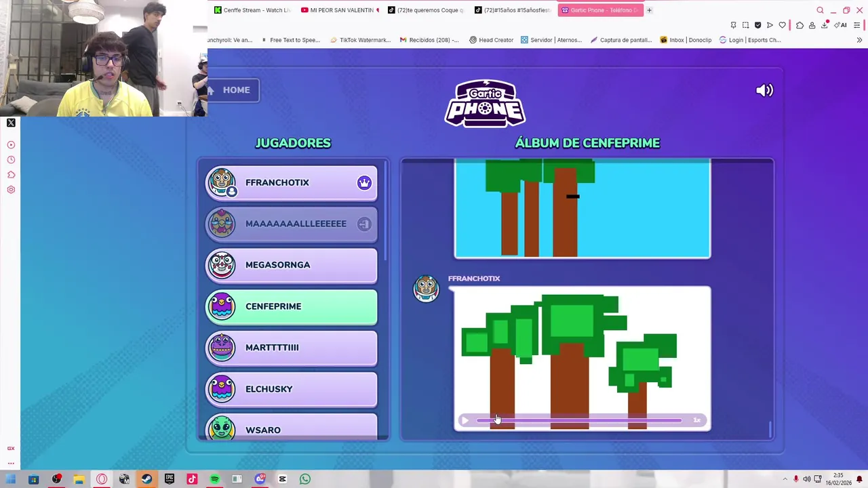Seek the drawing replay progress bar
868x488 pixels.
578,420
